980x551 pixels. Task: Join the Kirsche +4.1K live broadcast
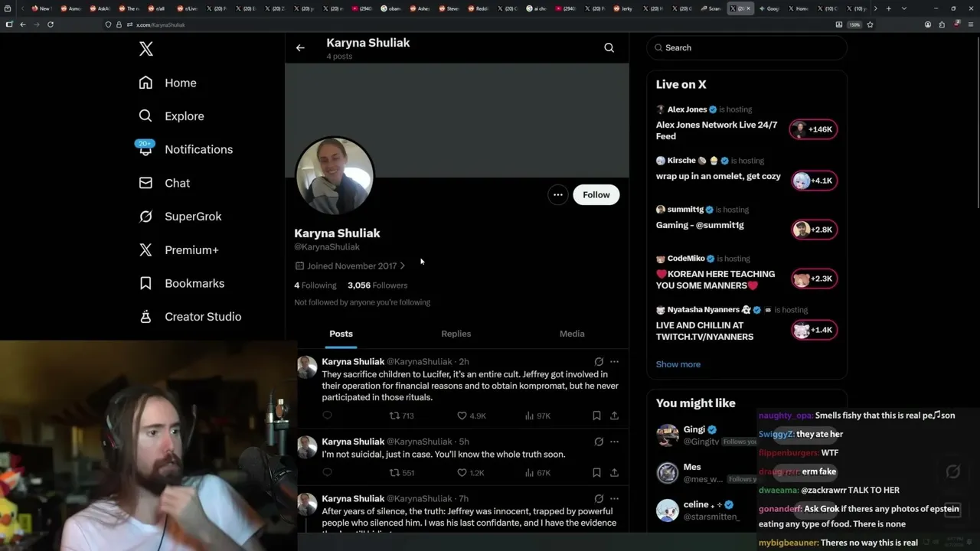tap(814, 181)
